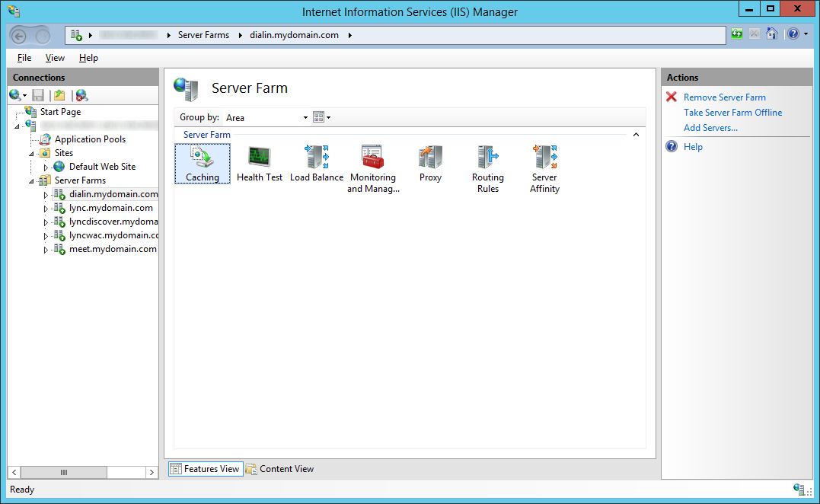Click the Create New Connection globe icon
820x504 pixels.
[14, 94]
